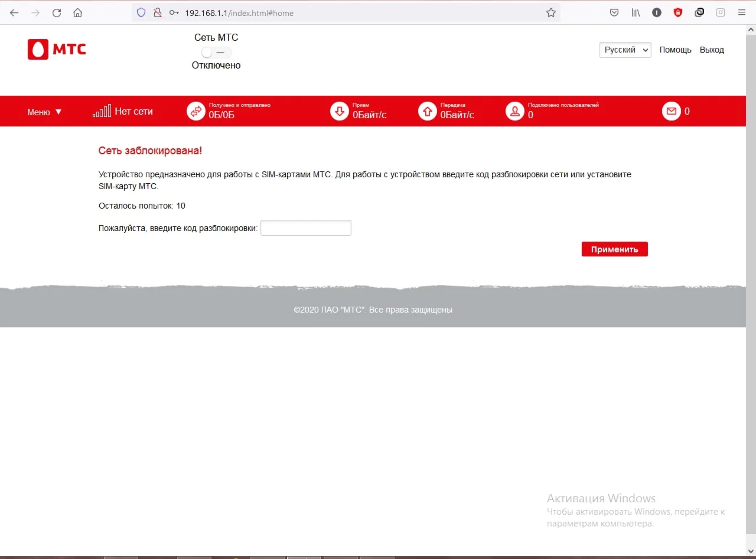Click the Передача upload speed icon

click(x=428, y=111)
